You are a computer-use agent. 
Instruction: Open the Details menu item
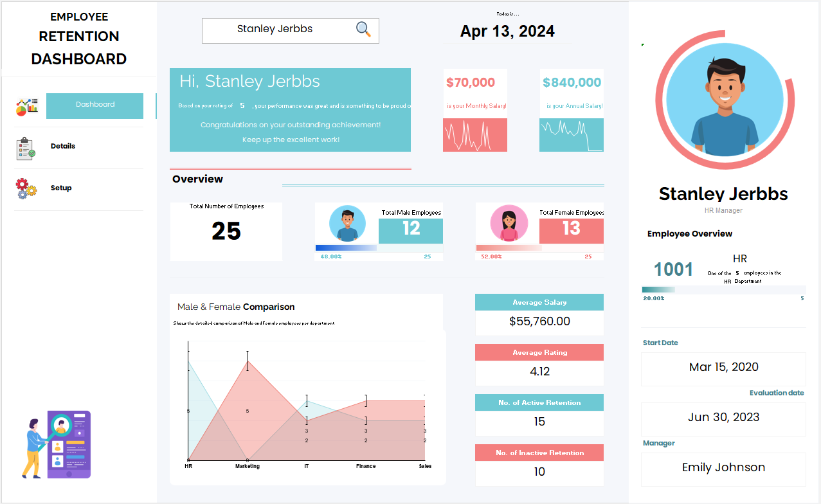pos(63,147)
